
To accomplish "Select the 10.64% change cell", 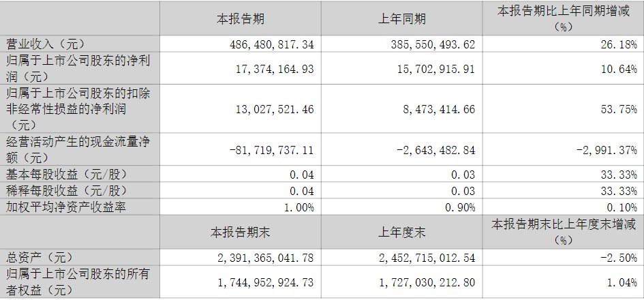I will pos(620,70).
